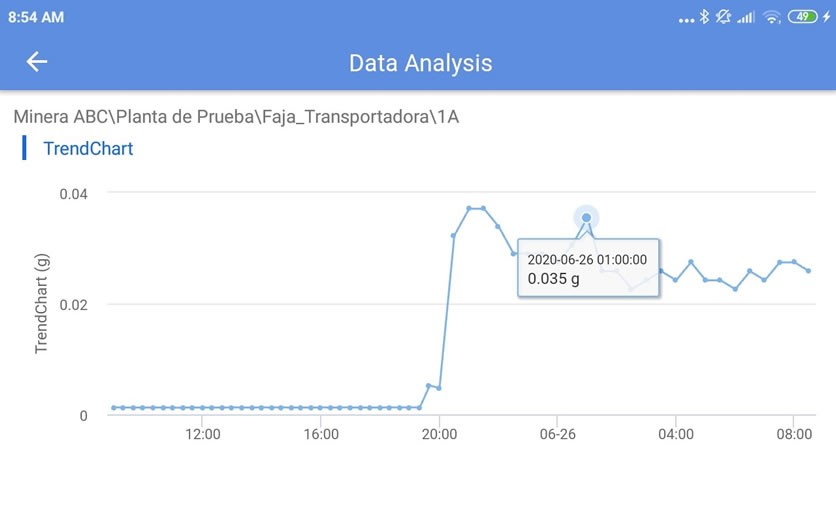836x530 pixels.
Task: Select the highlighted 01:00:00 data point
Action: coord(586,218)
